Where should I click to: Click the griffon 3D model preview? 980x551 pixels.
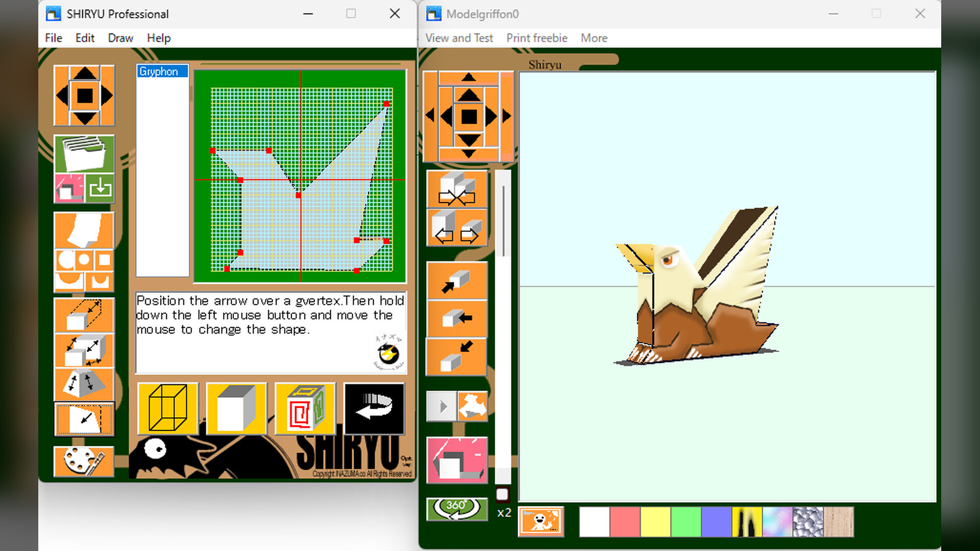(x=697, y=286)
